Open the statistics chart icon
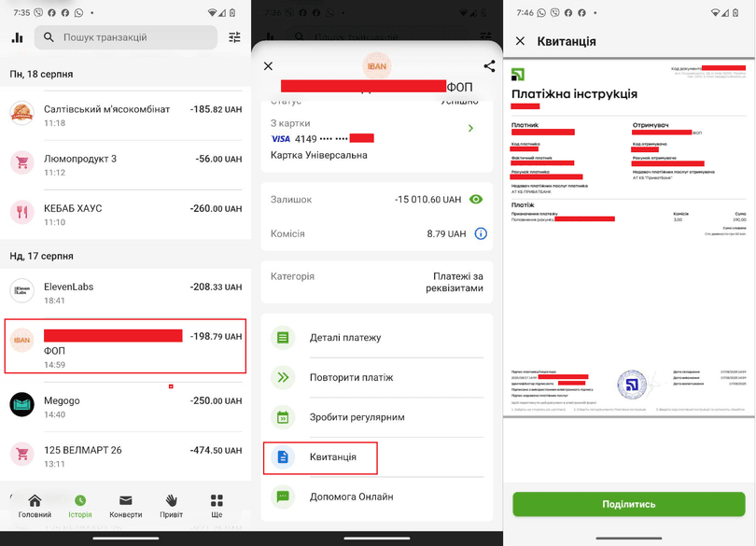Screen dimensions: 756x546 click(x=17, y=37)
